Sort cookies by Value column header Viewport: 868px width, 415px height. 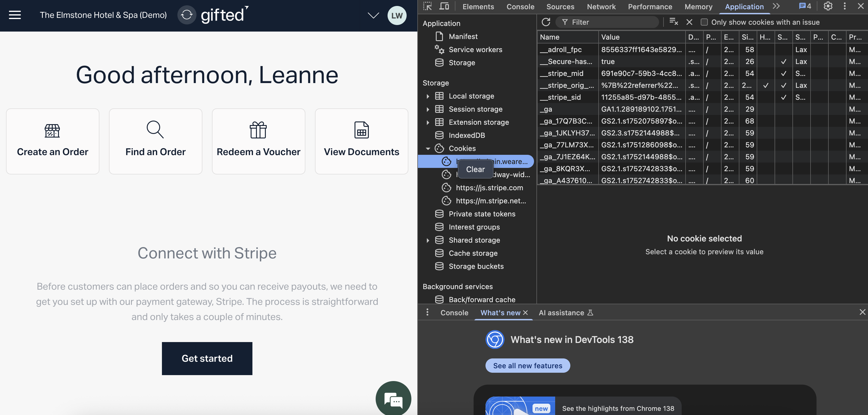coord(641,37)
